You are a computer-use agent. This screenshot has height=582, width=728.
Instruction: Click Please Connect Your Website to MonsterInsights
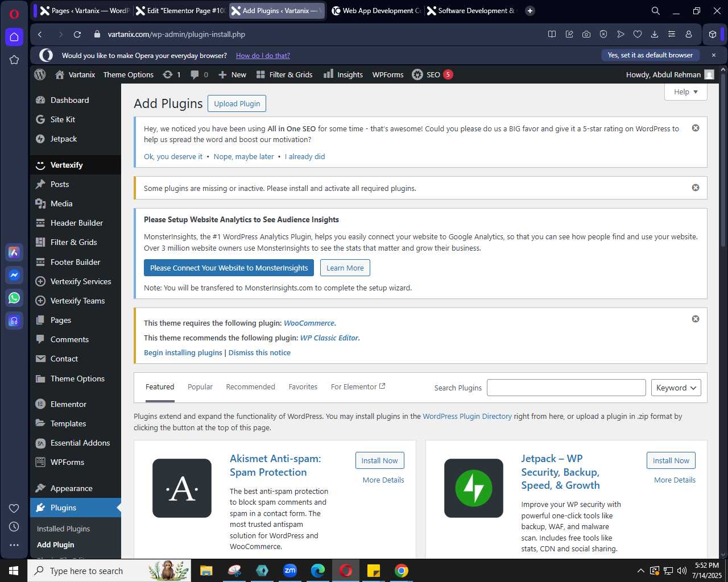[x=229, y=268]
